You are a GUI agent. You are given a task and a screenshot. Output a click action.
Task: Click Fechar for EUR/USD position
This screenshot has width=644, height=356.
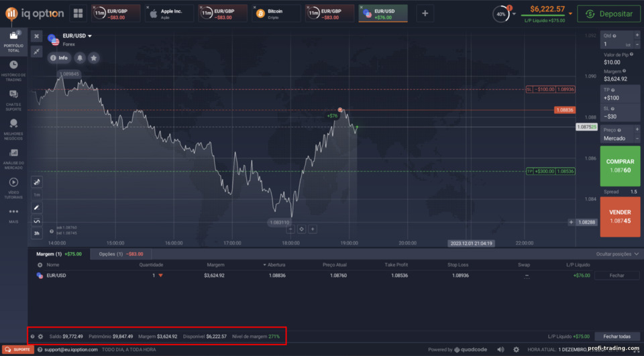click(x=617, y=276)
